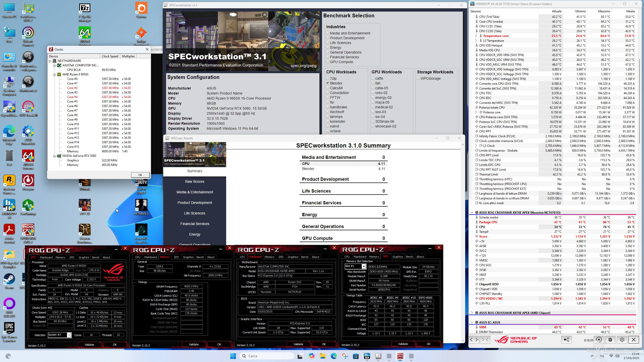Open Socket #1 selection dropdown in CPU-Z
Viewport: 644px width, 362px height.
click(x=69, y=335)
